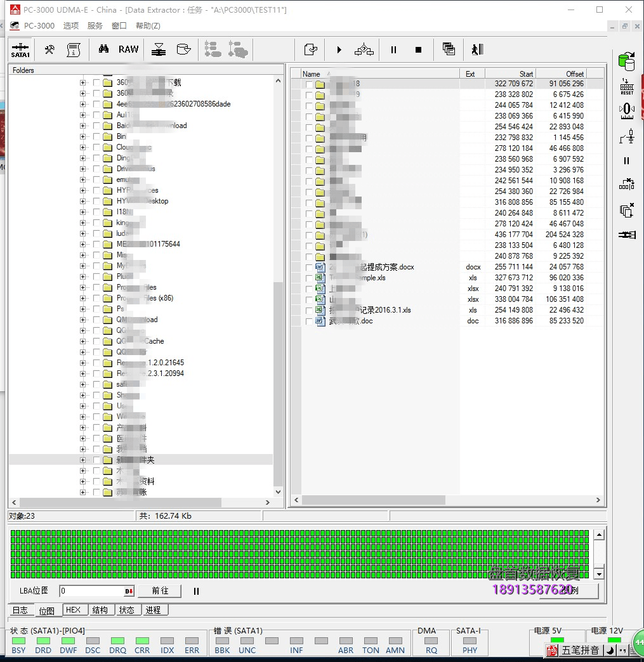Sort files by the Ext column header
This screenshot has width=644, height=662.
point(472,74)
